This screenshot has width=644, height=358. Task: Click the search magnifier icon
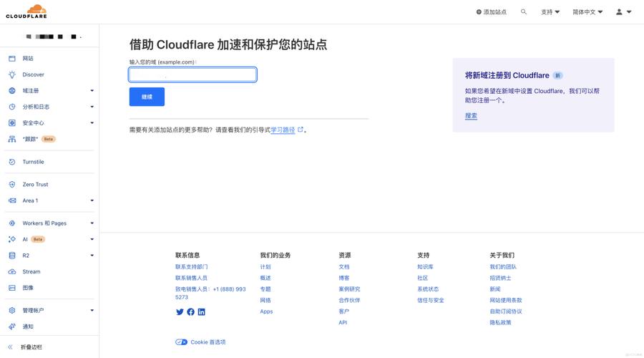point(523,11)
